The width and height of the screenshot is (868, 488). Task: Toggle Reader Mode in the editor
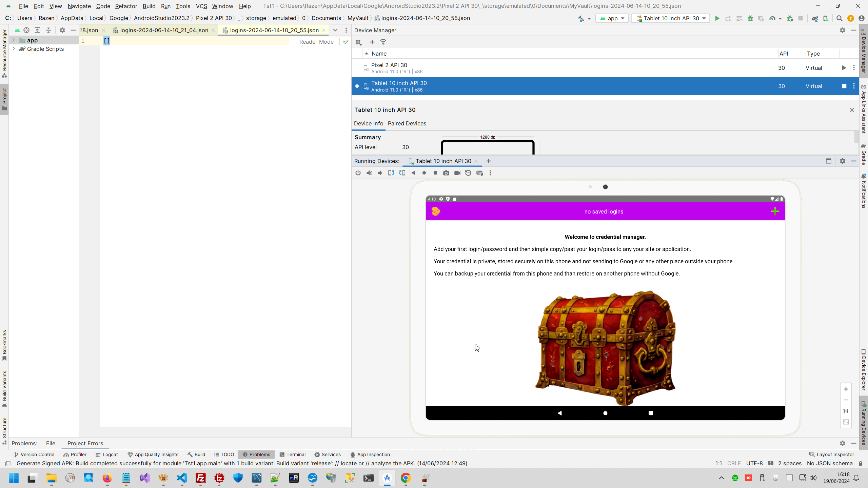point(316,42)
